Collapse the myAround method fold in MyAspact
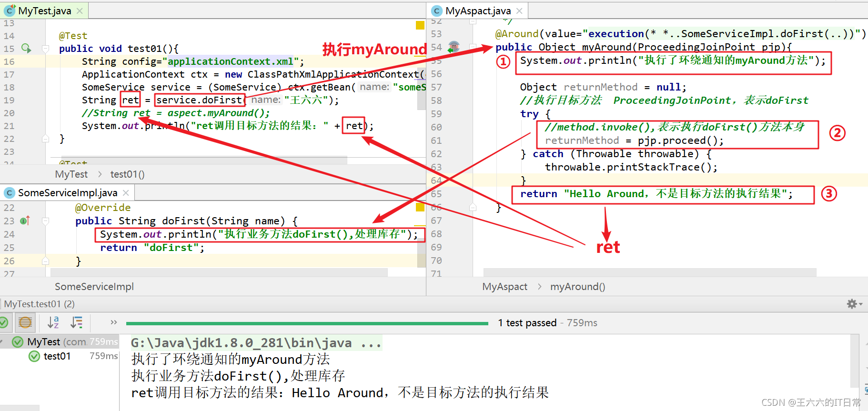The width and height of the screenshot is (868, 411). (x=473, y=47)
